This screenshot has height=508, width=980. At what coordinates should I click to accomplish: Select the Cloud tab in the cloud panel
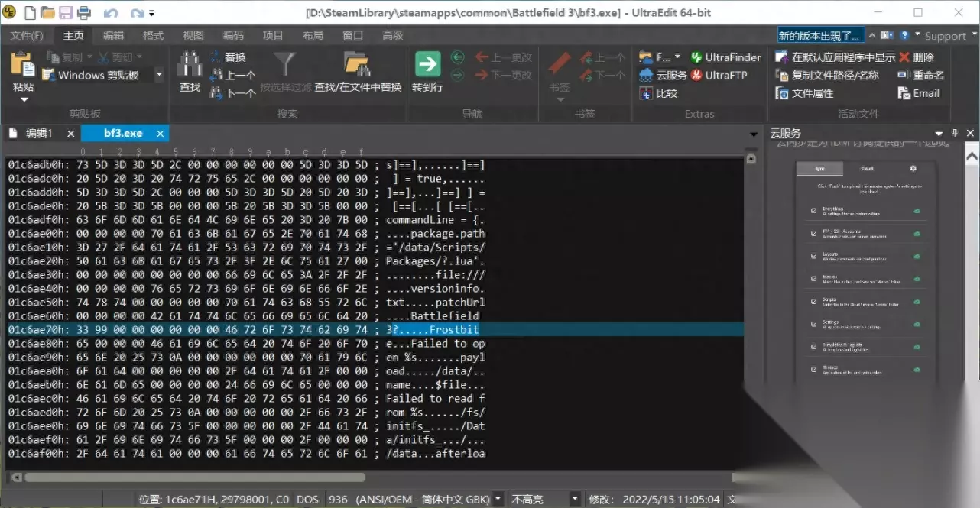click(x=867, y=168)
